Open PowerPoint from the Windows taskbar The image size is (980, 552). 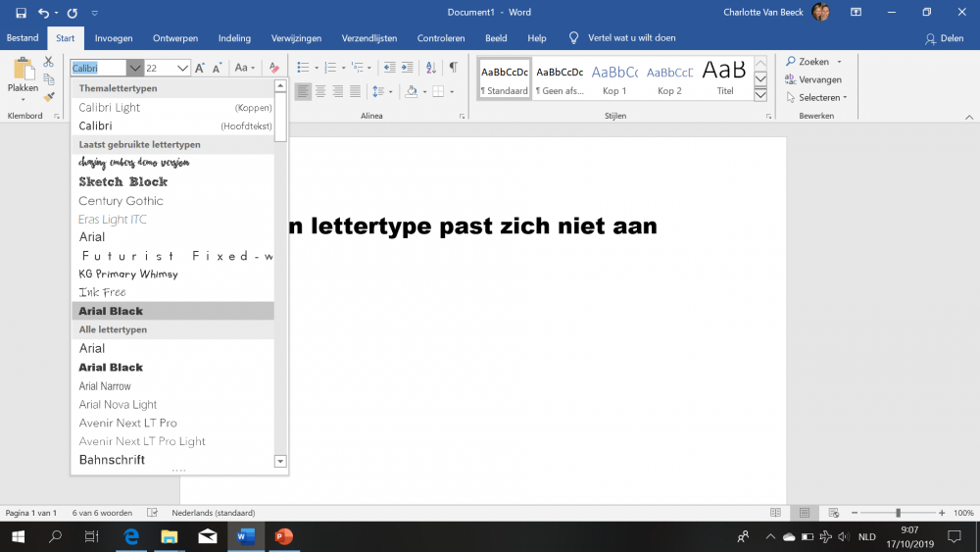283,536
